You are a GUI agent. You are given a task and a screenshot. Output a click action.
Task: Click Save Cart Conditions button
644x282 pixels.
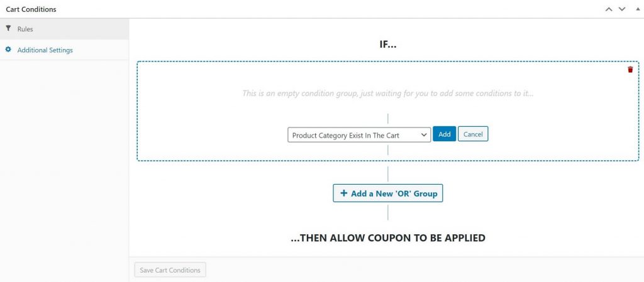pos(170,270)
